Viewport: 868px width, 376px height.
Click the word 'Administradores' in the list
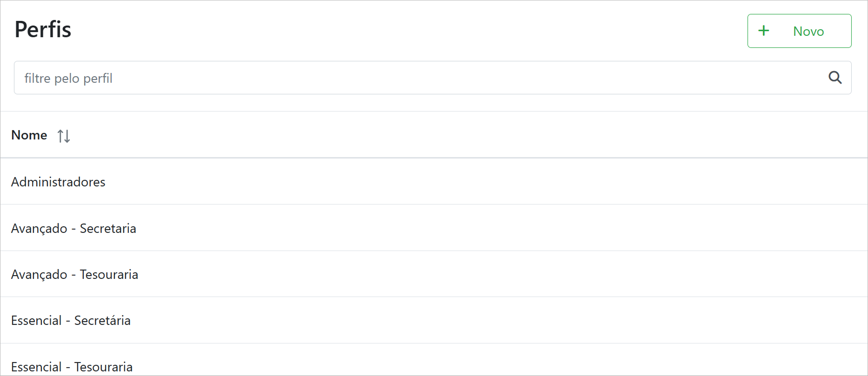tap(58, 182)
